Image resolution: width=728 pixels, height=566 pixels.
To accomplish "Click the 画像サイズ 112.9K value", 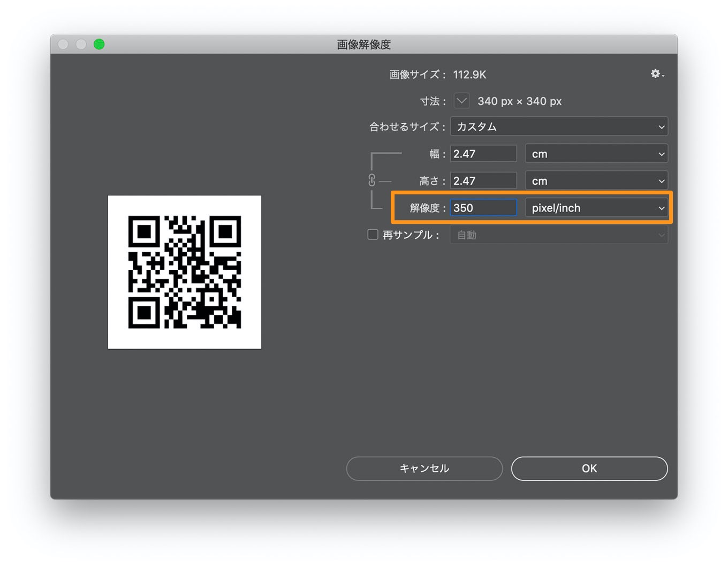I will (x=469, y=75).
